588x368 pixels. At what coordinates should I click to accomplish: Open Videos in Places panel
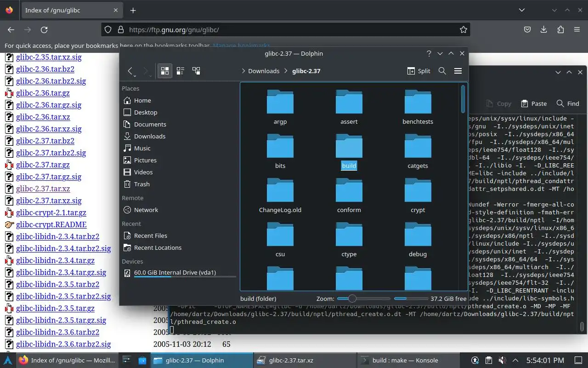179,172
